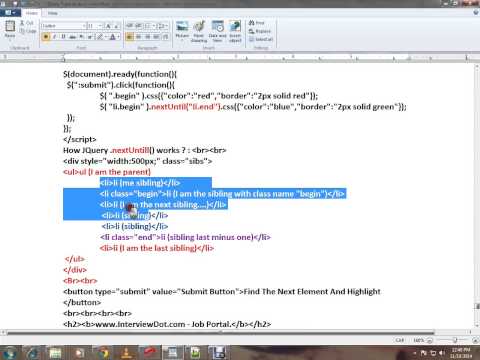Decrease the paragraph indent
The height and width of the screenshot is (360, 480).
130,26
